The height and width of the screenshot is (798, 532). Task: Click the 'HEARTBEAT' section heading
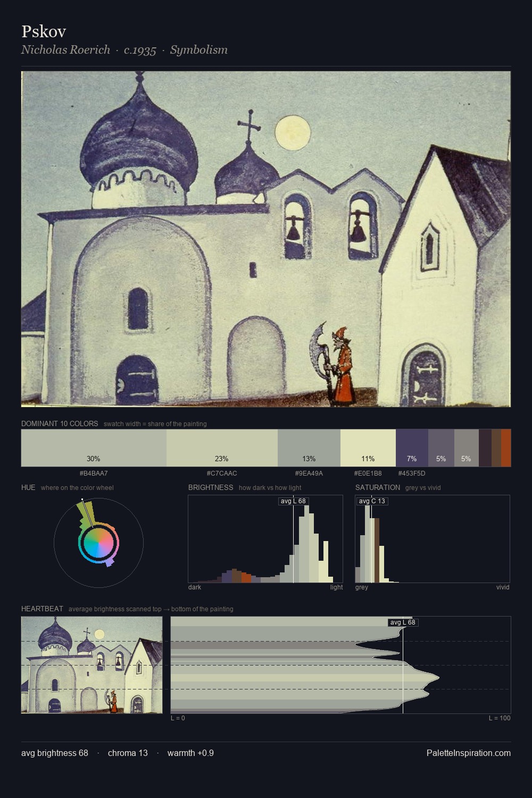42,609
